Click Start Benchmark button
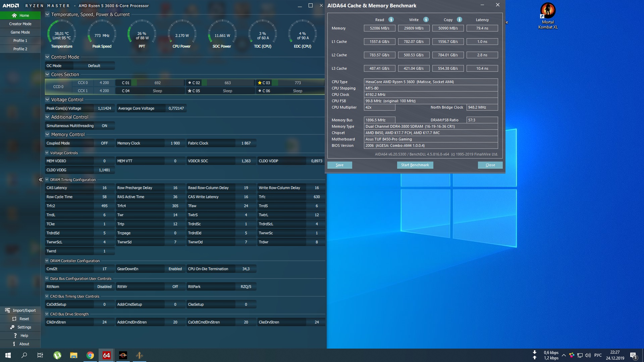 (x=415, y=165)
